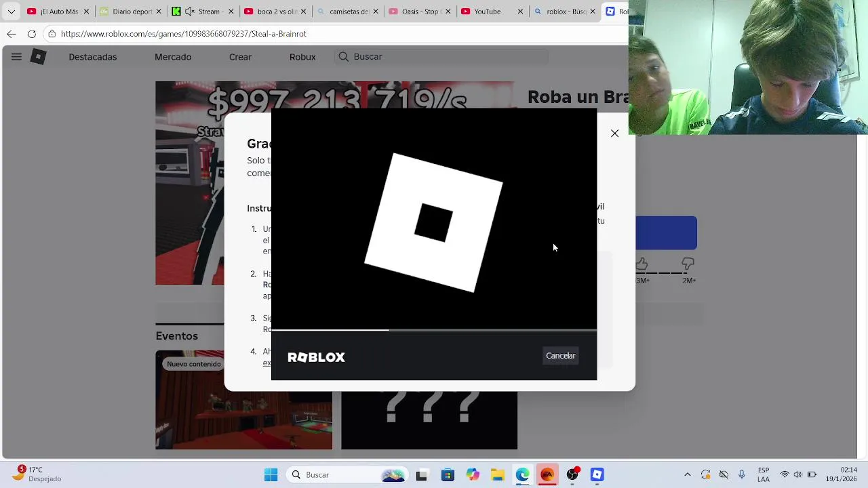Viewport: 868px width, 488px height.
Task: Switch to the 'camisetas de' search tab
Action: [x=349, y=12]
